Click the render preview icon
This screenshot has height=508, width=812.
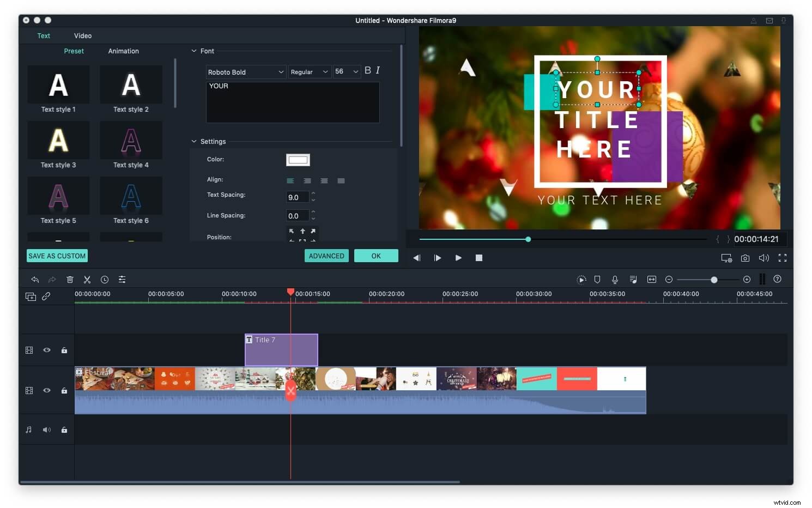tap(581, 279)
